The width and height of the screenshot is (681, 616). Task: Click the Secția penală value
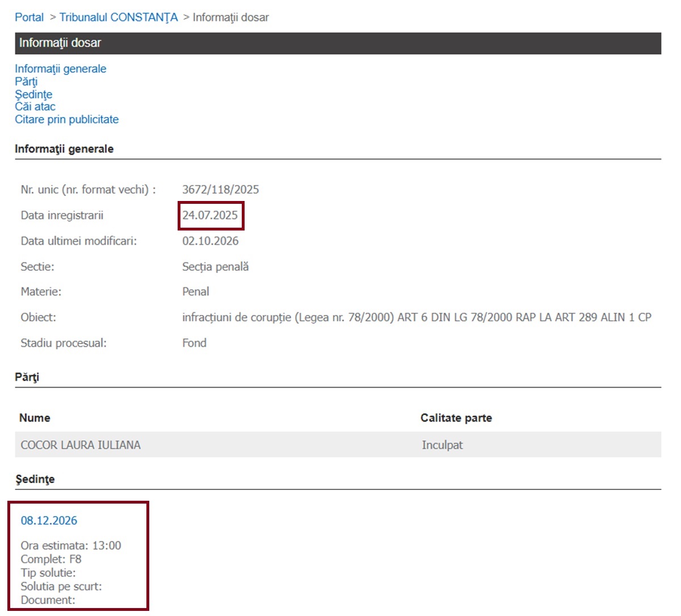point(216,267)
